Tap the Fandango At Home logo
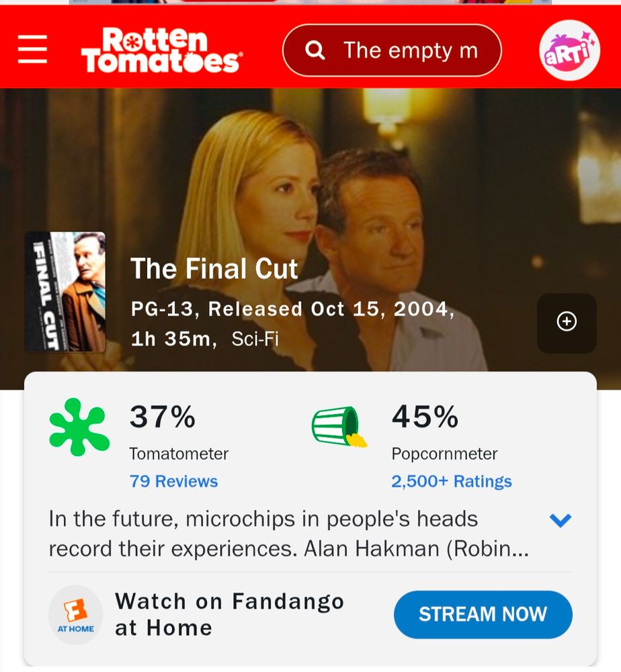The height and width of the screenshot is (672, 621). coord(75,615)
